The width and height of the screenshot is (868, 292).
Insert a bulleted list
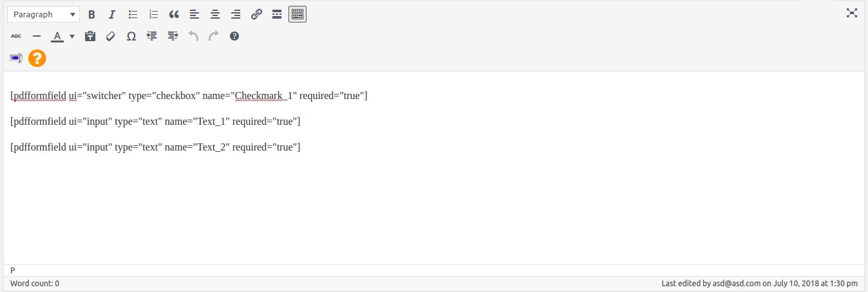pos(133,14)
